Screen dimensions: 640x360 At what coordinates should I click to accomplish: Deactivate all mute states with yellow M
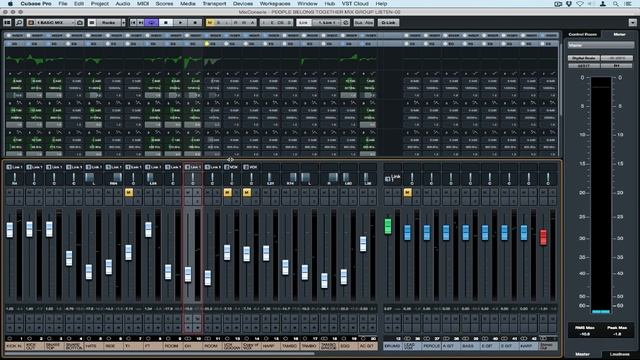210,22
